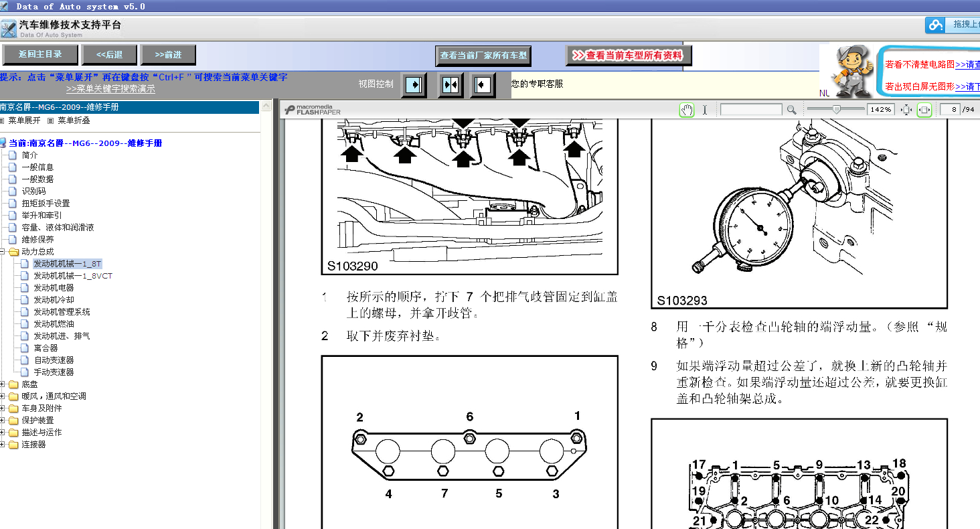
Task: Click the <<后退 back button
Action: point(109,55)
